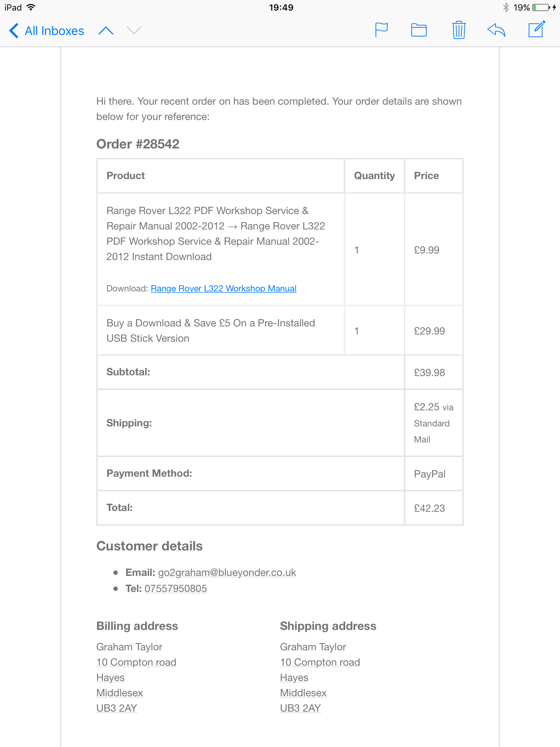Move message to a folder
The width and height of the screenshot is (560, 747).
[x=419, y=30]
